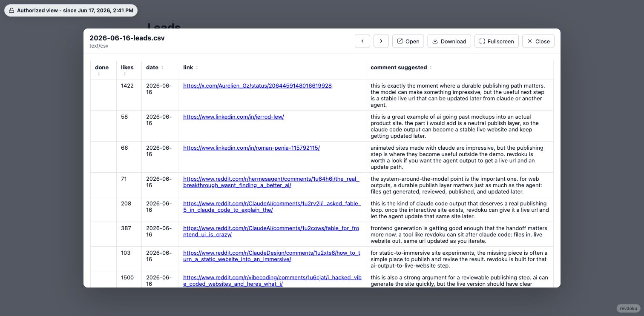
Task: Open the LinkedIn jerrod-lew profile link
Action: (x=233, y=117)
